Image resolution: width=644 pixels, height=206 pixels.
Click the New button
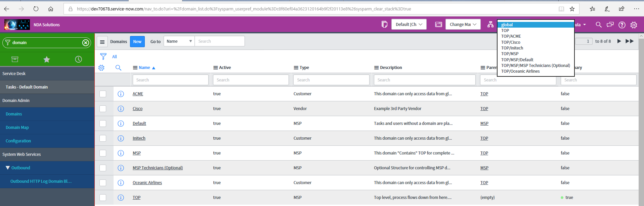[137, 42]
